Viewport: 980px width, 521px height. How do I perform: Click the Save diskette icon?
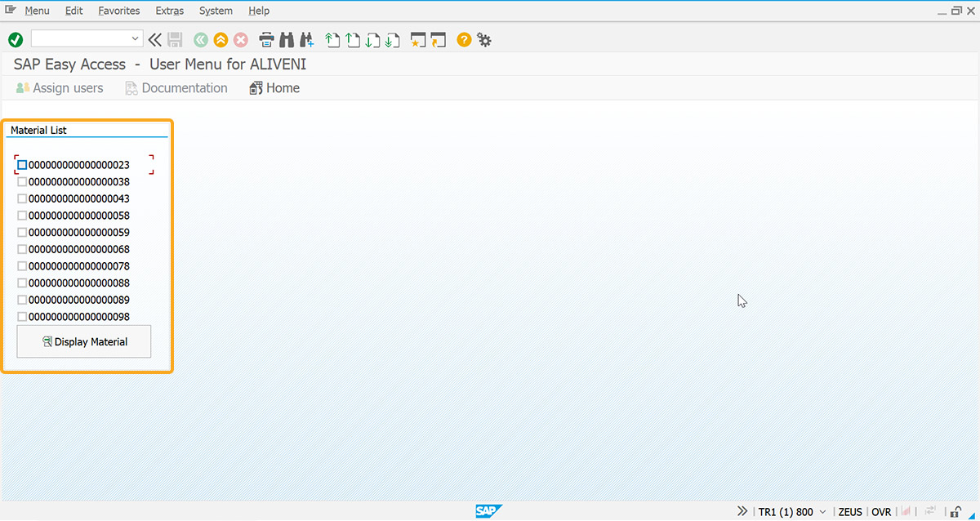tap(175, 39)
